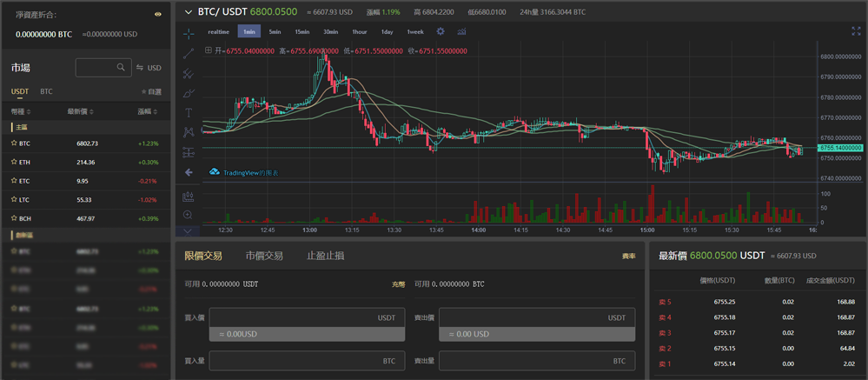868x380 pixels.
Task: Switch to the BTC market tab
Action: pos(47,91)
